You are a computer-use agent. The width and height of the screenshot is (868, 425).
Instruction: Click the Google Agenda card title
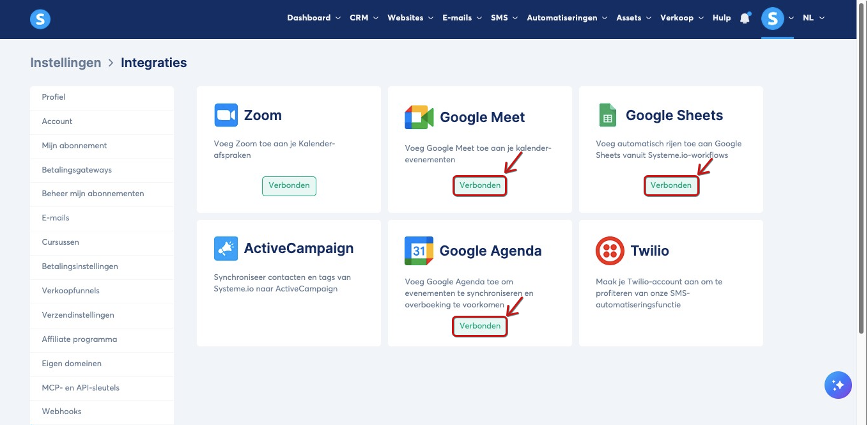(x=491, y=251)
